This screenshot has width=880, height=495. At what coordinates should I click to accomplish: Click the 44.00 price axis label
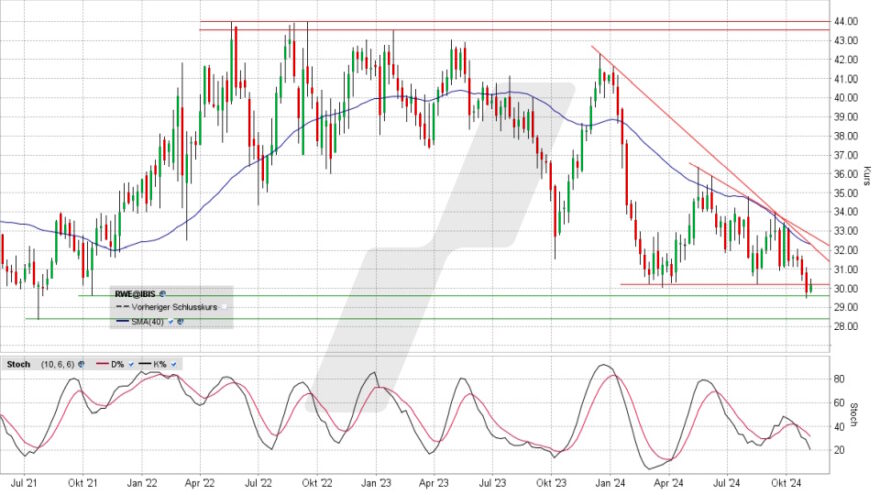point(846,22)
